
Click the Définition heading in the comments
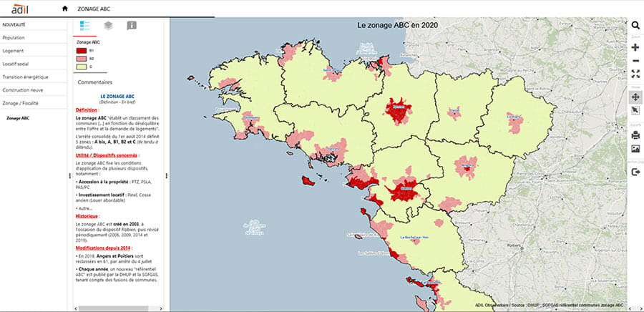(x=87, y=110)
